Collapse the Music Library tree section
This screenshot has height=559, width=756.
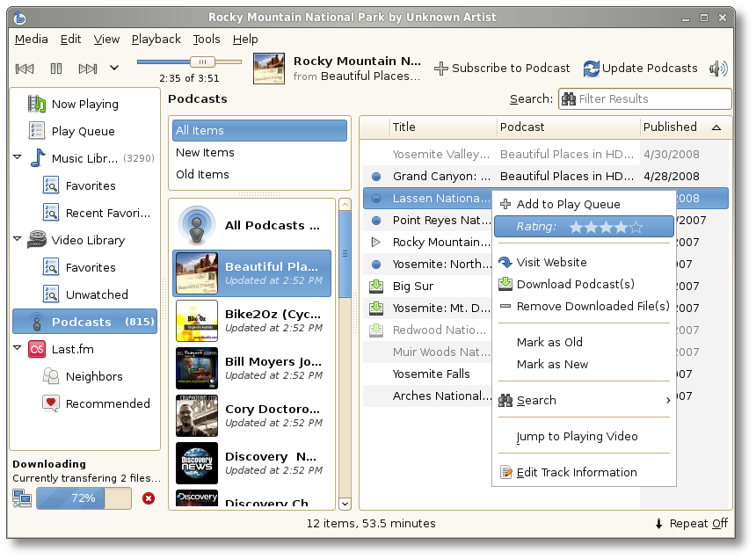(x=18, y=158)
